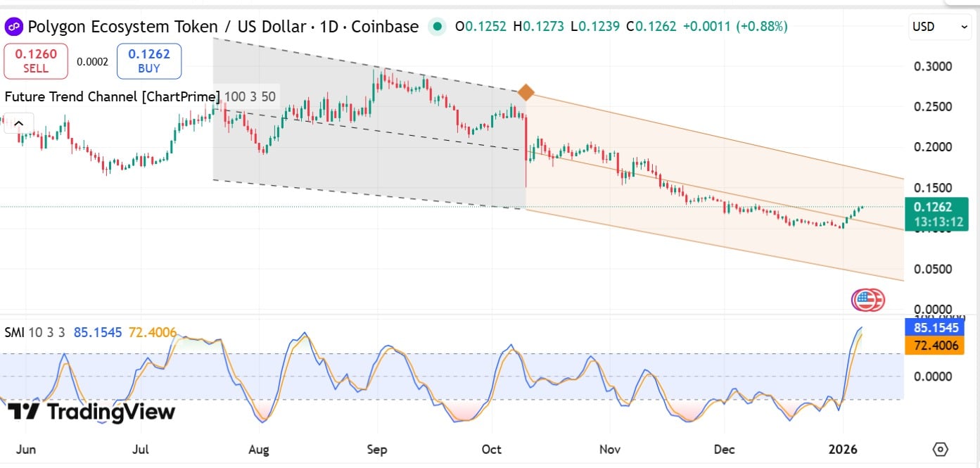Select Future Trend Channel indicator label
The image size is (980, 468).
click(x=113, y=96)
